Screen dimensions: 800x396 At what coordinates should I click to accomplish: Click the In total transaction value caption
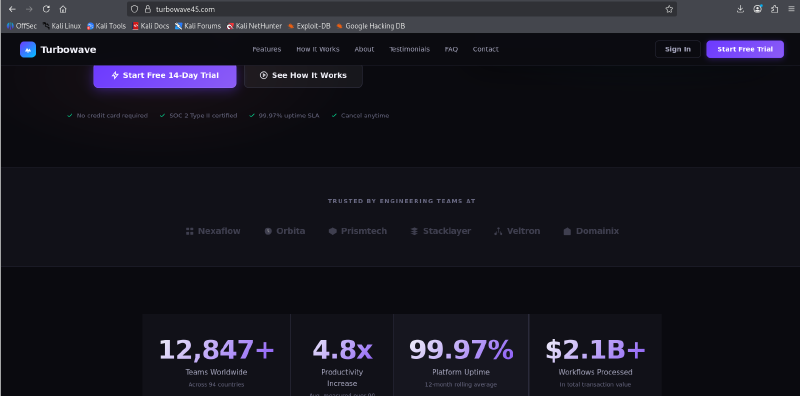click(x=595, y=385)
